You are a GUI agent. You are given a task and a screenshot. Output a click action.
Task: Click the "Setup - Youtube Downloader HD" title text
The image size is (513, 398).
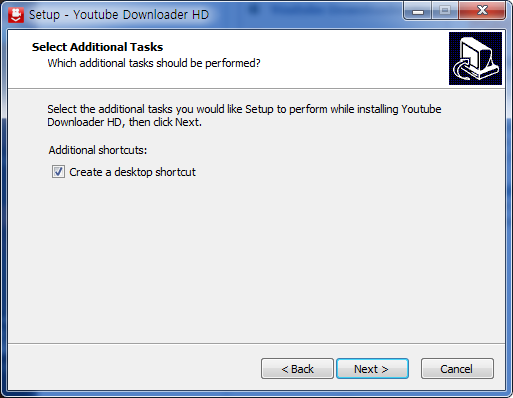tap(119, 15)
